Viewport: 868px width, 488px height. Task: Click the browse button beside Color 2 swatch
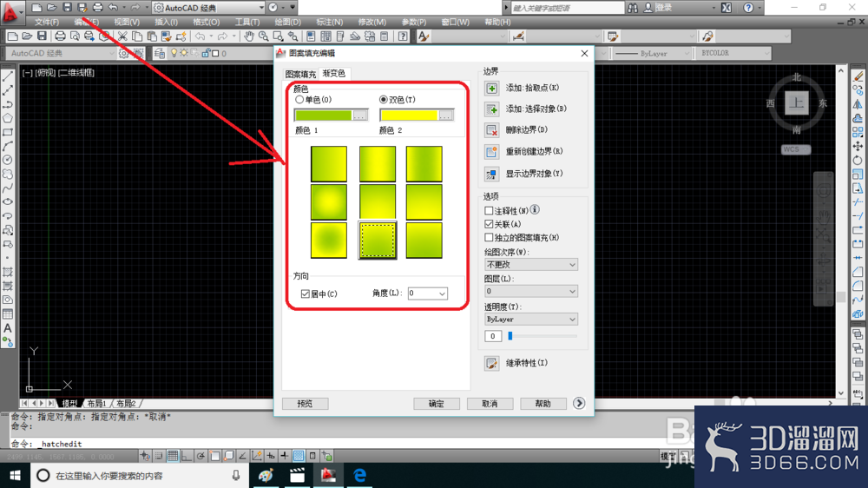tap(445, 115)
